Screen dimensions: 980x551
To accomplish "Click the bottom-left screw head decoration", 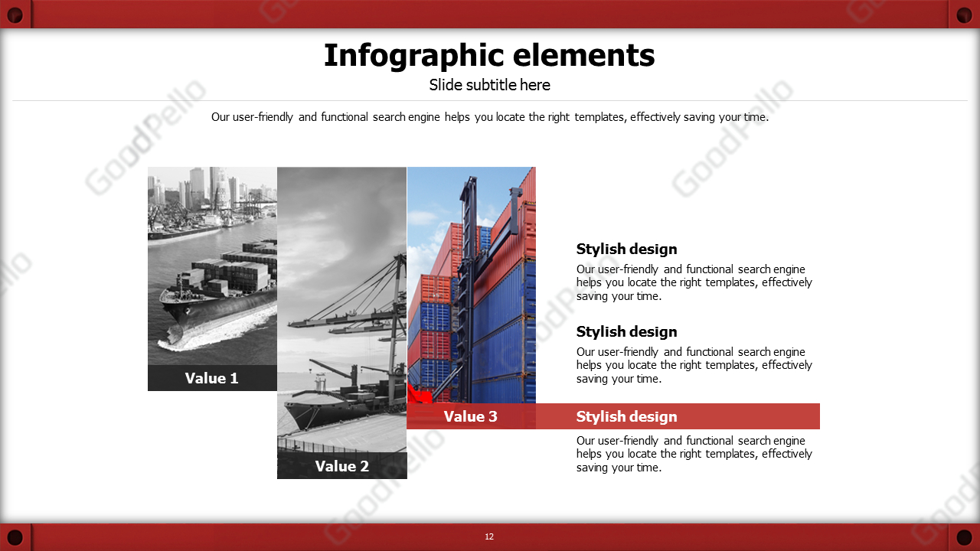I will tap(17, 536).
